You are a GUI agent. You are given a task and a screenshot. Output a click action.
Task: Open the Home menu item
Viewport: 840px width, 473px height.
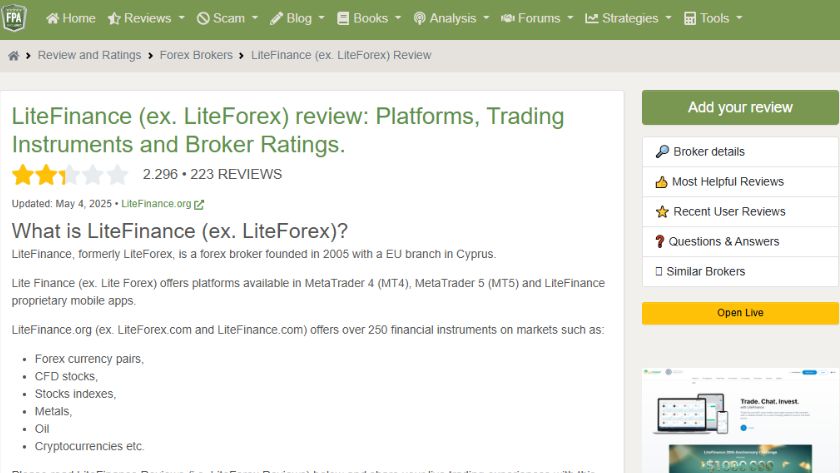click(71, 19)
